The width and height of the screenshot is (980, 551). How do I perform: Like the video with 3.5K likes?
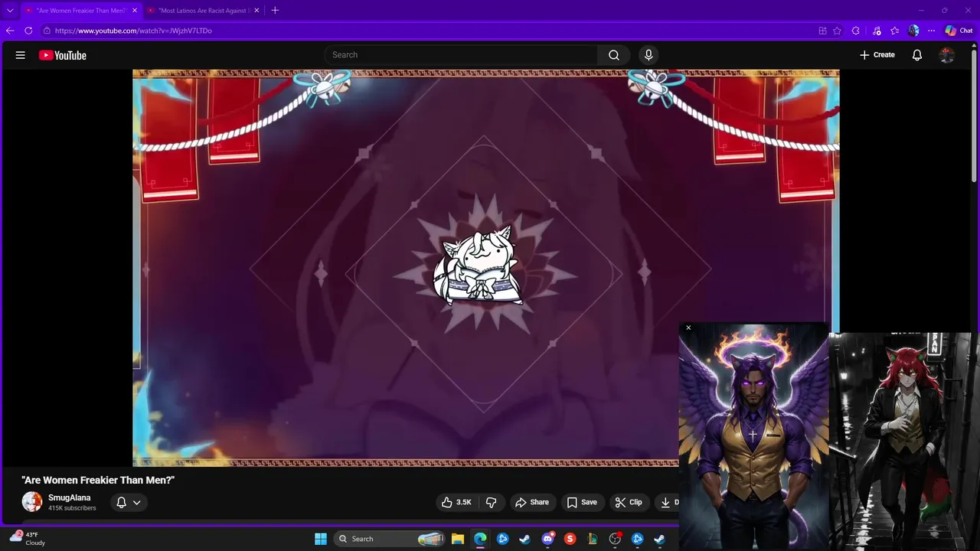[x=456, y=502]
